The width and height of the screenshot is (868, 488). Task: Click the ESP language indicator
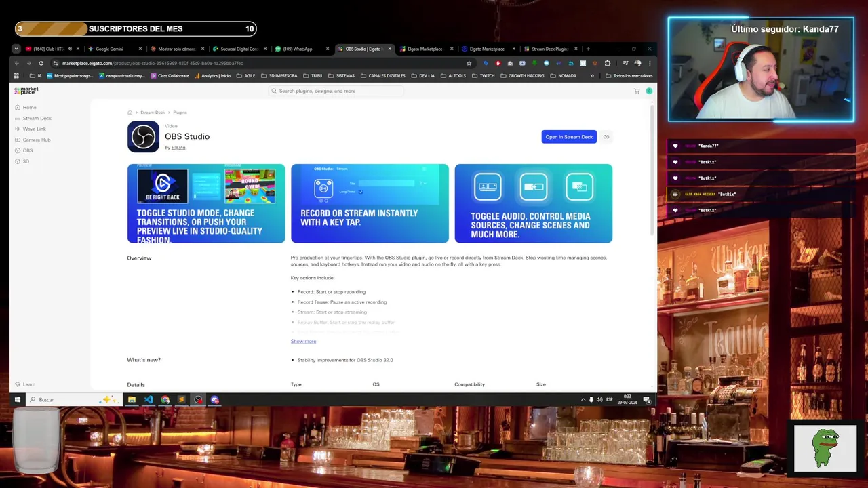point(609,400)
